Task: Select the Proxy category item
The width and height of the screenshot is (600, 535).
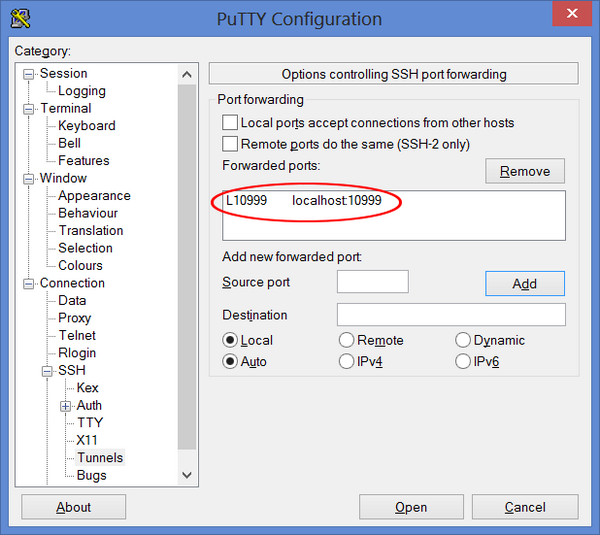Action: [74, 318]
